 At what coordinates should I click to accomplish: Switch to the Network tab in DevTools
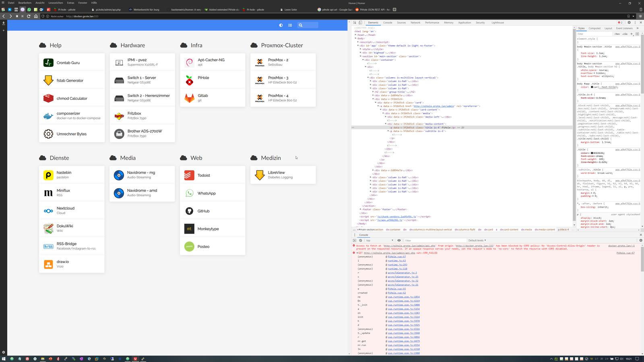pos(415,23)
